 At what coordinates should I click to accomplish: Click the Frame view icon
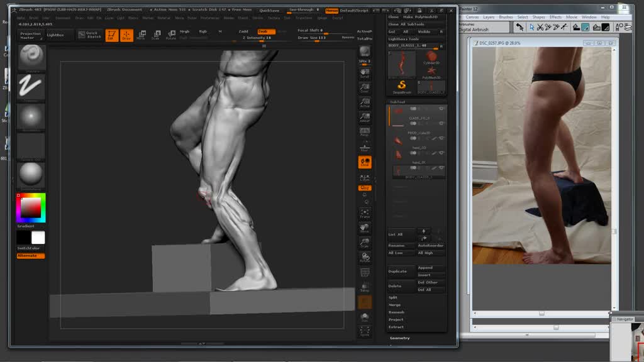365,212
